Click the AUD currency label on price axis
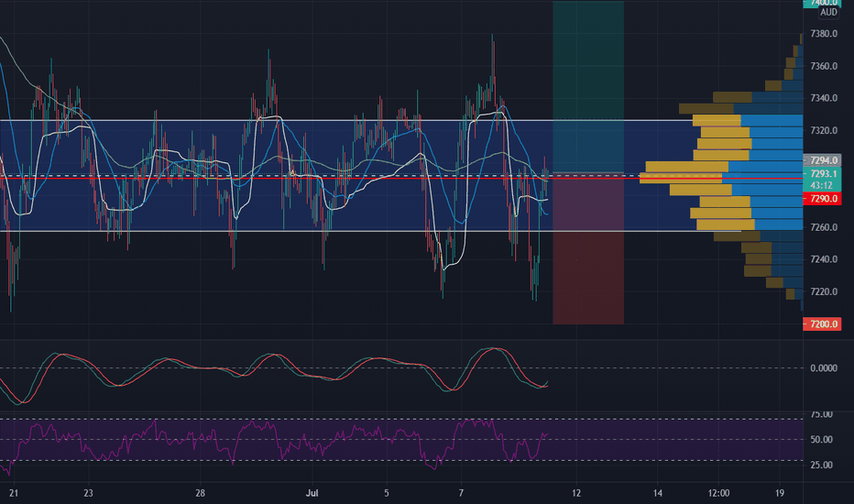This screenshot has height=504, width=854. coord(828,12)
